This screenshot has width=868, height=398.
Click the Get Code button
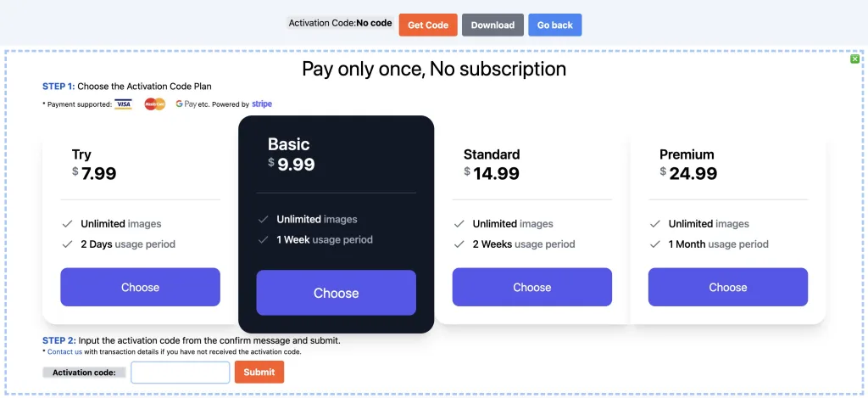(x=428, y=25)
